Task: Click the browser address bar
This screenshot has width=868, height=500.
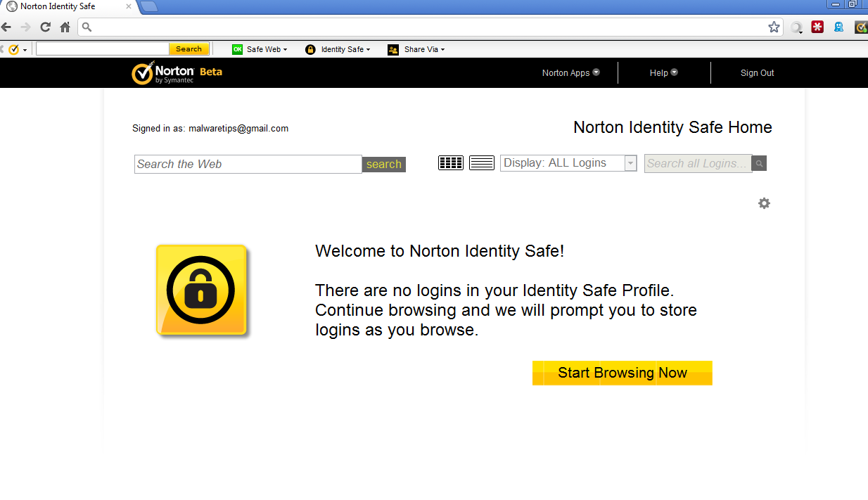Action: click(429, 27)
